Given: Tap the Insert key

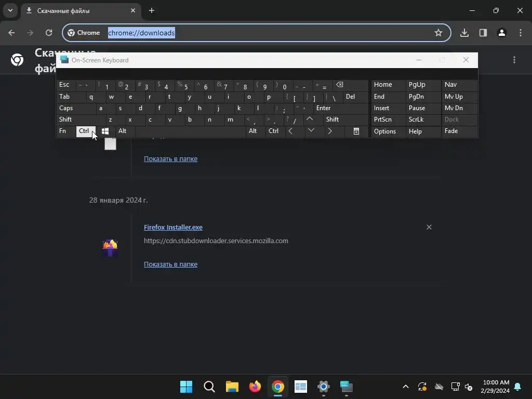Looking at the screenshot, I should pyautogui.click(x=388, y=109).
